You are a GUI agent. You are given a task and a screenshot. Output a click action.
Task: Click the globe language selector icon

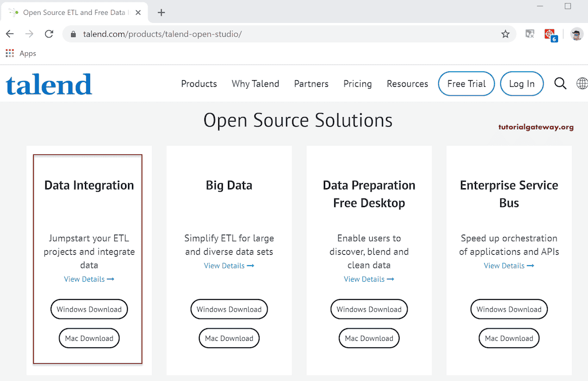click(x=582, y=83)
